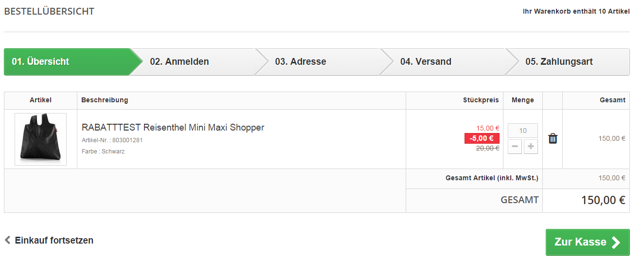Click the Artikel-Nr. 803001281 text
This screenshot has height=265, width=644.
pyautogui.click(x=112, y=140)
